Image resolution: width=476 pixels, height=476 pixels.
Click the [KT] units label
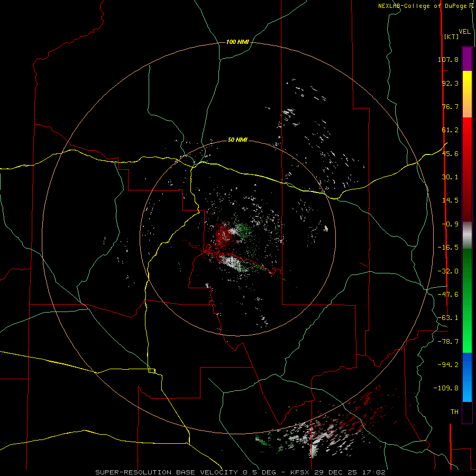point(452,36)
